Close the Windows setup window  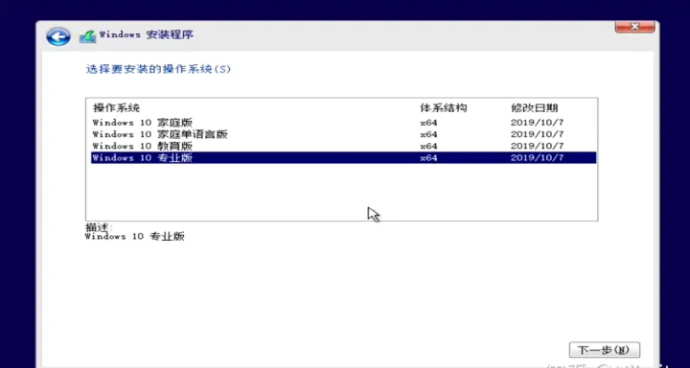[635, 26]
